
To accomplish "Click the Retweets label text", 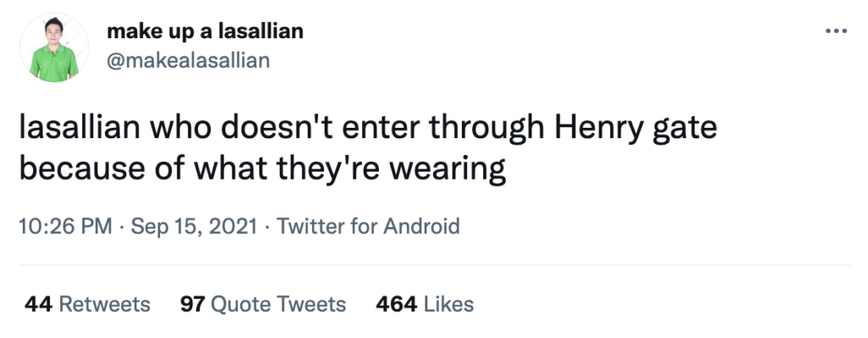I will (x=104, y=304).
